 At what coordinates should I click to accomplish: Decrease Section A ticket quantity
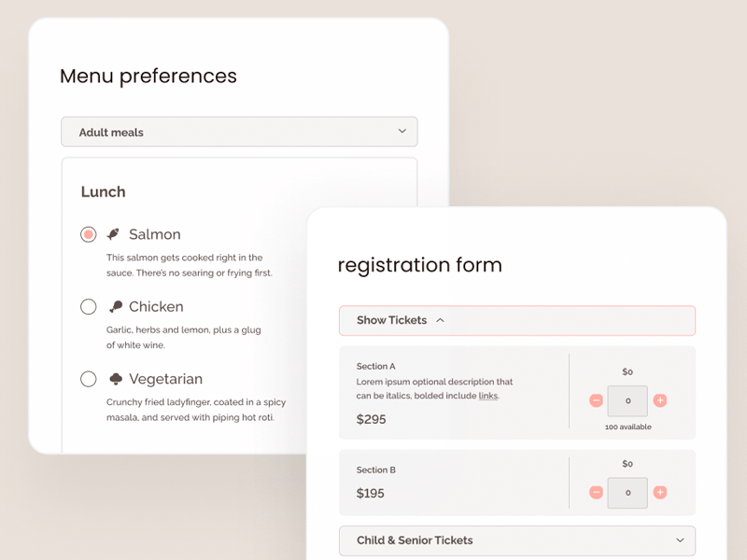click(x=596, y=400)
